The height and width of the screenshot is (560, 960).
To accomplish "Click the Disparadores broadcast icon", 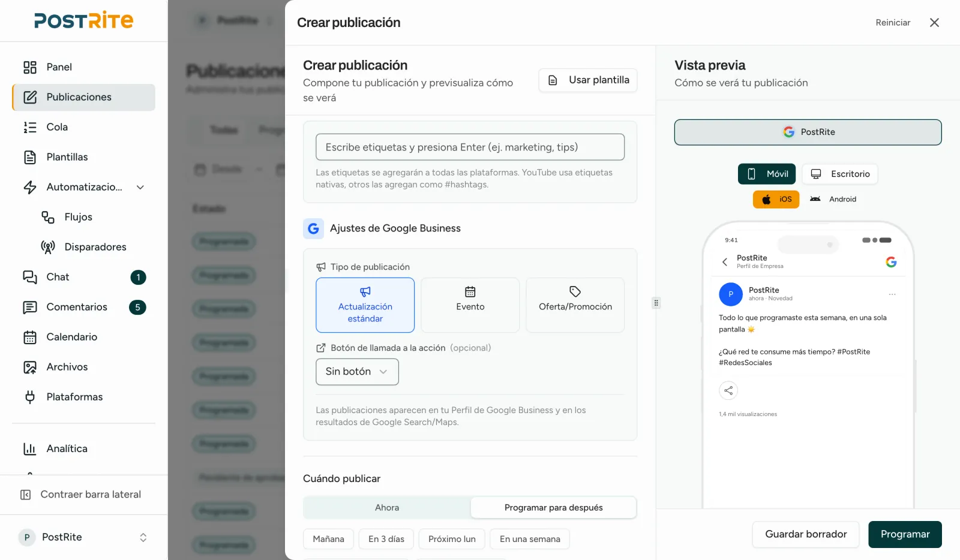I will [48, 247].
